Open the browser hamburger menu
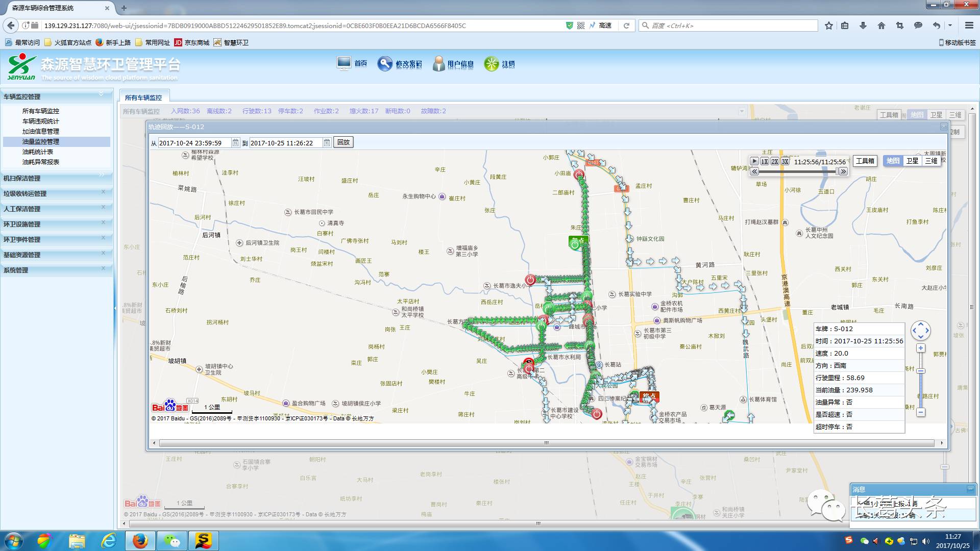 [969, 26]
